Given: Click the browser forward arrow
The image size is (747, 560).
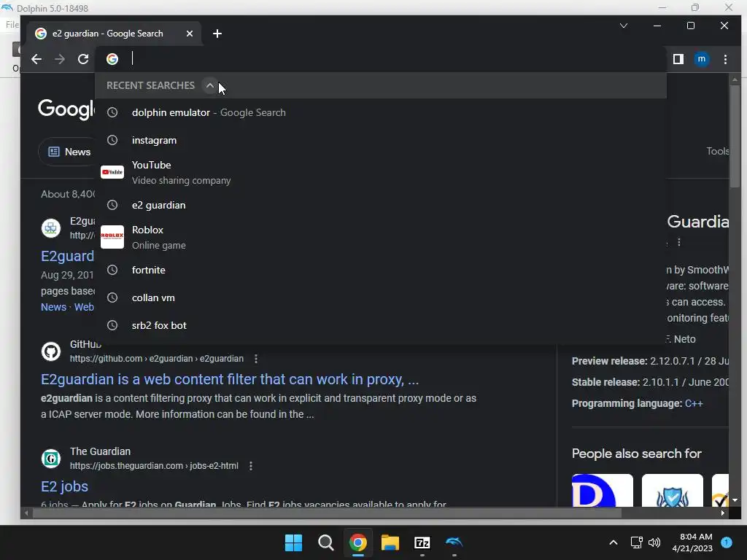Looking at the screenshot, I should (60, 59).
